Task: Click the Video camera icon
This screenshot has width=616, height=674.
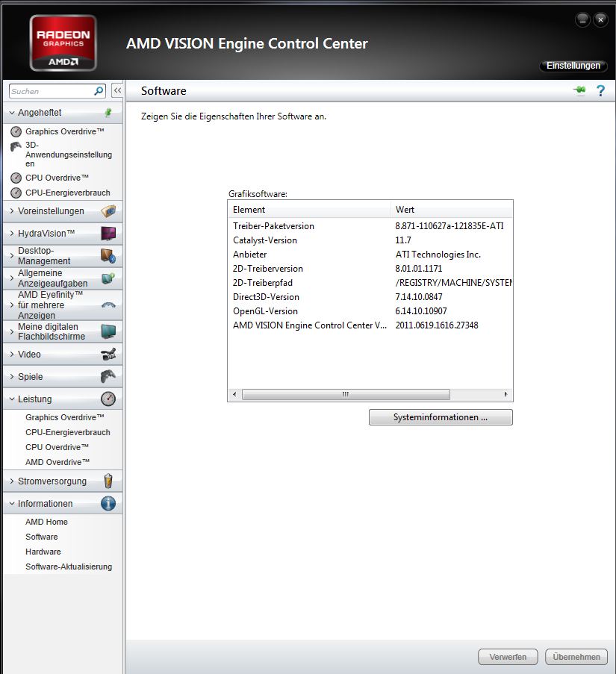Action: [108, 355]
